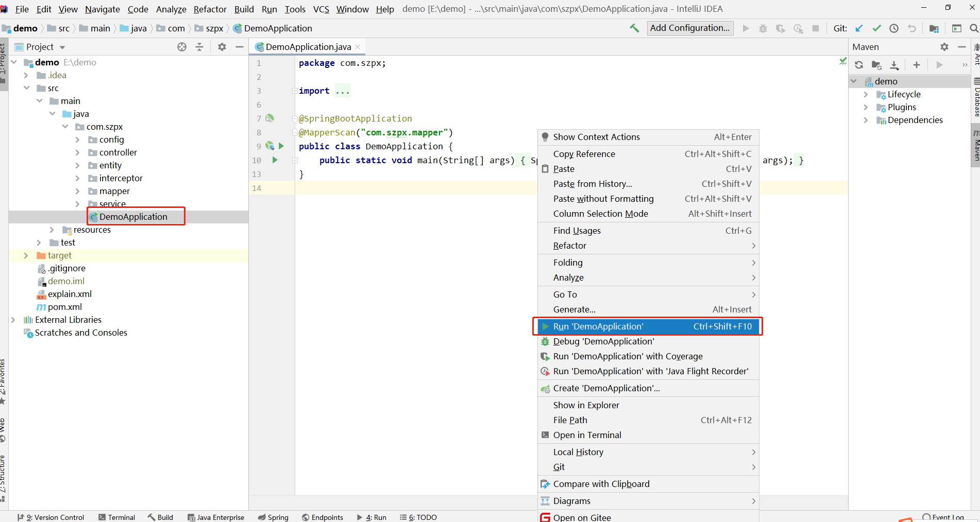Click the Maven Add Project plus icon
This screenshot has height=522, width=980.
click(x=917, y=65)
